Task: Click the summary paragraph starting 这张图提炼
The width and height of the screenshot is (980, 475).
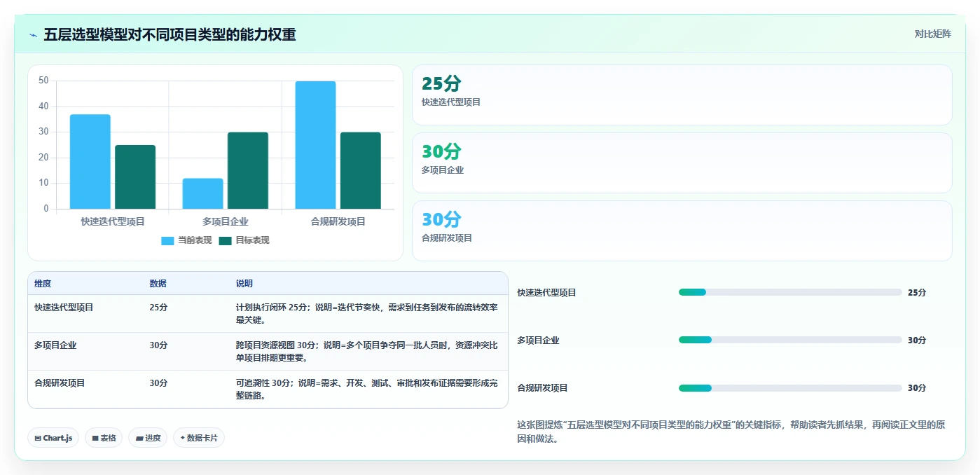Action: coord(731,432)
